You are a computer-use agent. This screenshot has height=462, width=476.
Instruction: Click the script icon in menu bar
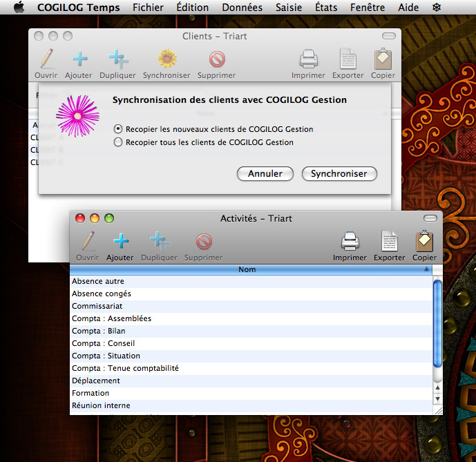(436, 8)
